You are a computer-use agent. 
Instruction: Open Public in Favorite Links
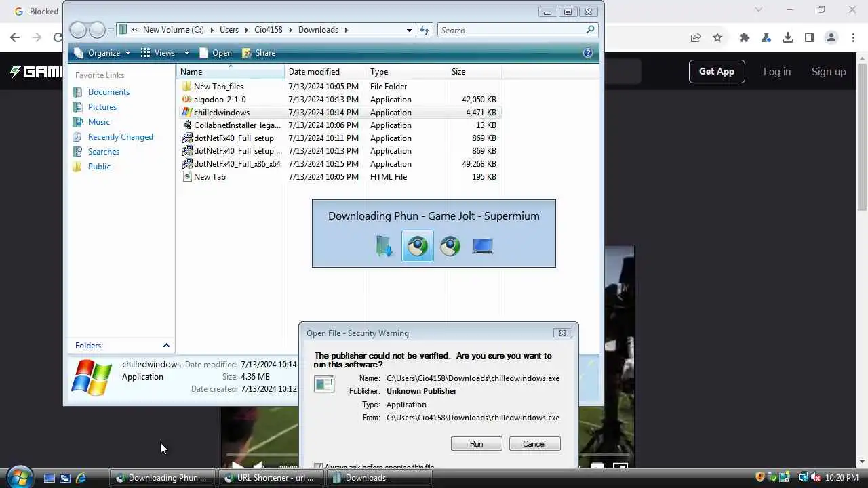tap(99, 167)
